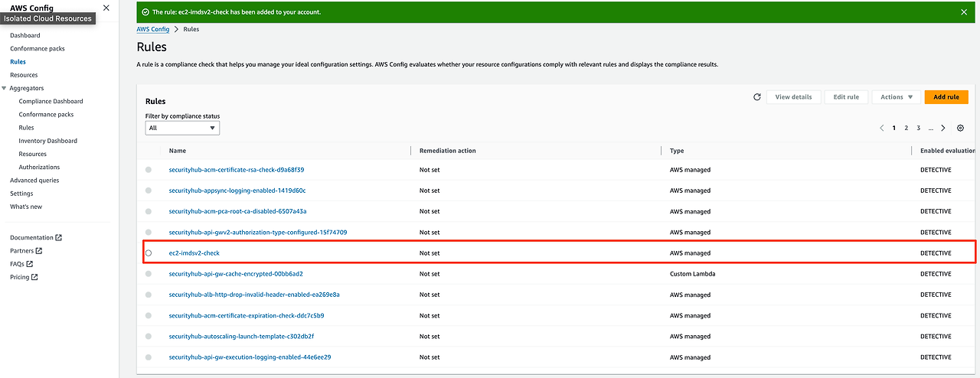Click external link icon next to FAQs
980x378 pixels.
click(x=30, y=264)
